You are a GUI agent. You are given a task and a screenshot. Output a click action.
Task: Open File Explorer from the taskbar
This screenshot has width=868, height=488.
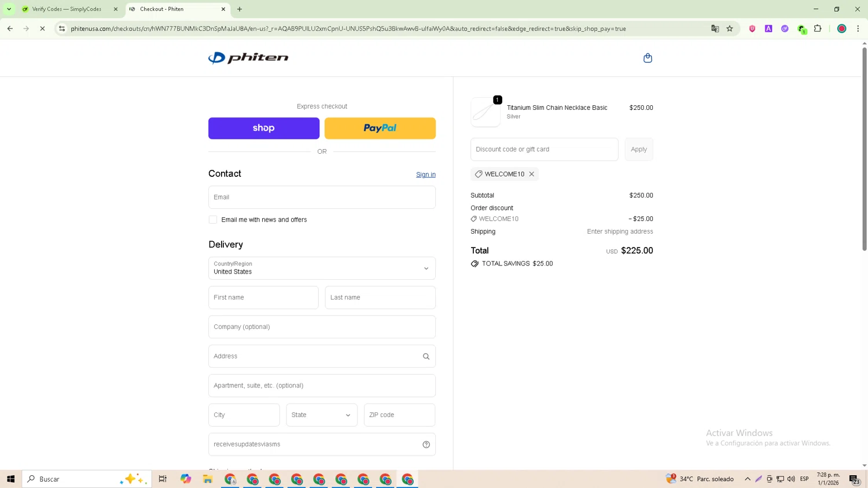208,479
